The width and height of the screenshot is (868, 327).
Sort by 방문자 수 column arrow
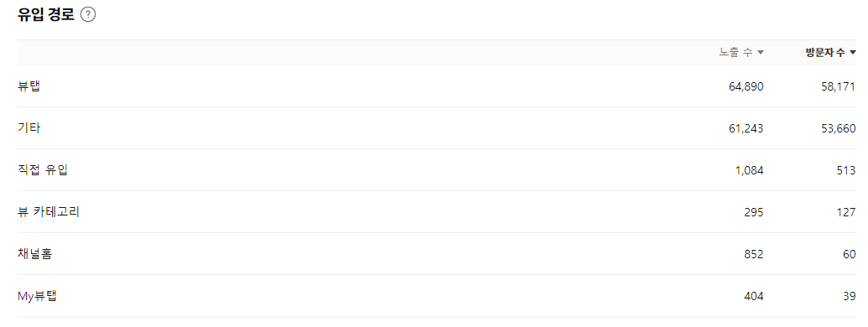(x=853, y=53)
